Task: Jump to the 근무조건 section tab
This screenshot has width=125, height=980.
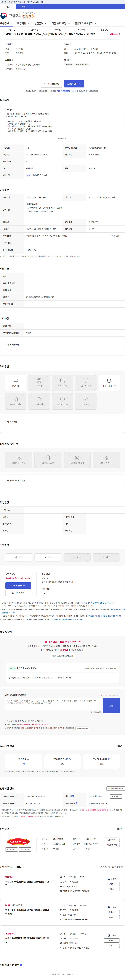Action: click(x=35, y=30)
